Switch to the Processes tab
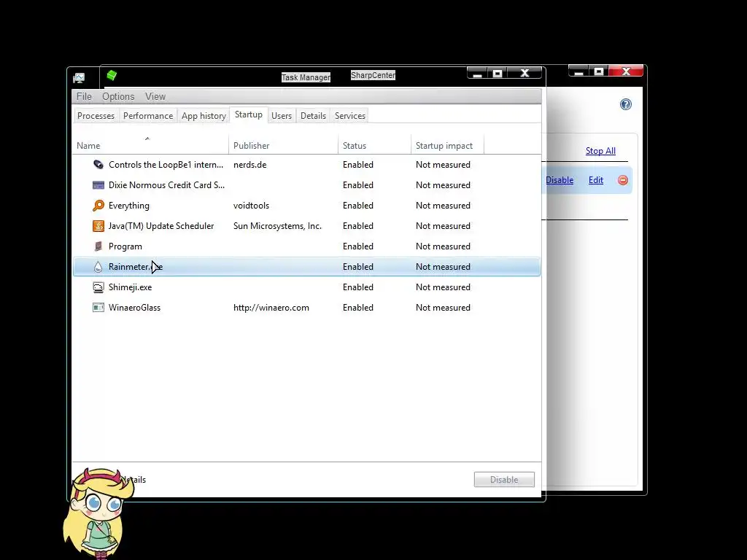 [96, 116]
